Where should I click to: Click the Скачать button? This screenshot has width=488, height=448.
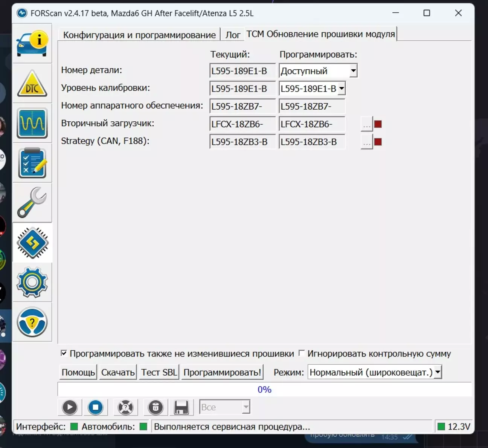pos(118,372)
